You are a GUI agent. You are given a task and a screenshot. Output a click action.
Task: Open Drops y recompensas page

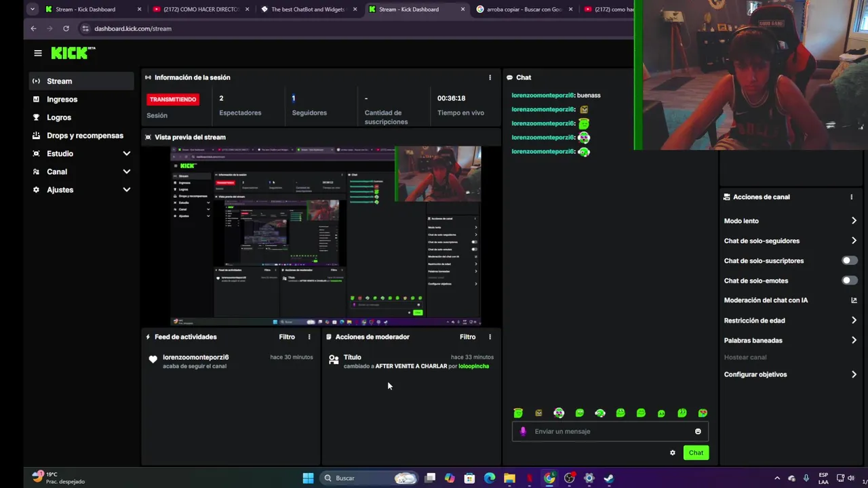81,136
